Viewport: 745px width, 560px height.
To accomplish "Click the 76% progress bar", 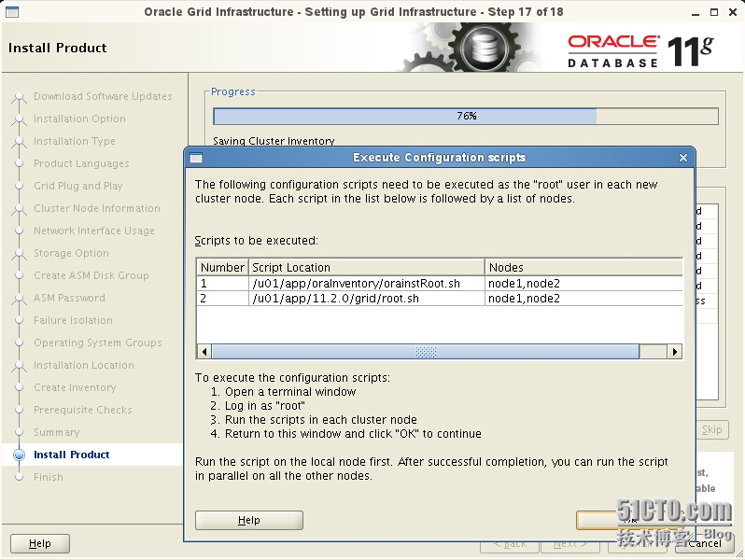I will coord(466,116).
